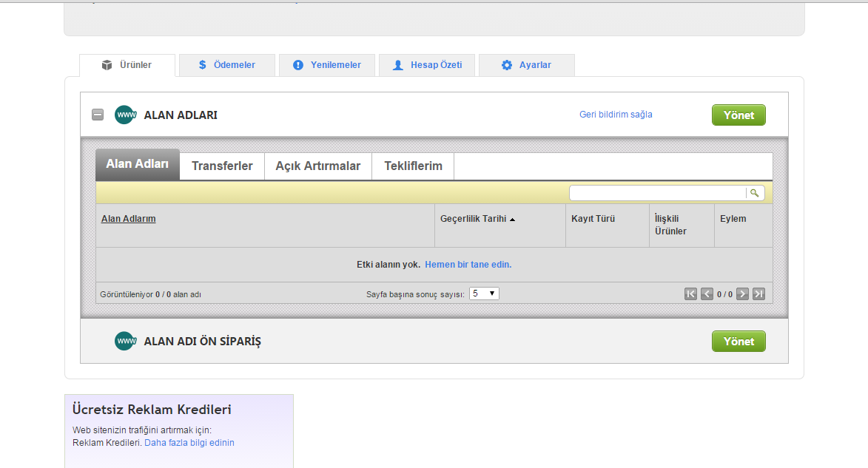Image resolution: width=868 pixels, height=468 pixels.
Task: Click the dollar icon on Ödemeler tab
Action: tap(203, 65)
